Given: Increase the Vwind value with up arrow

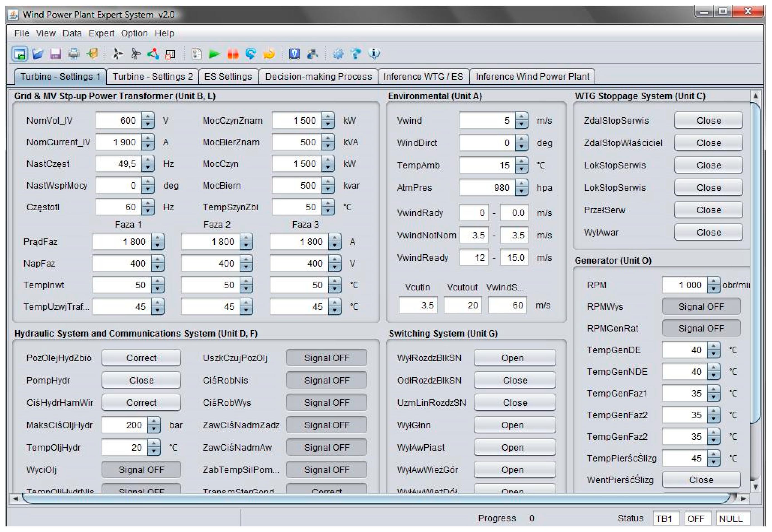Looking at the screenshot, I should [x=521, y=117].
